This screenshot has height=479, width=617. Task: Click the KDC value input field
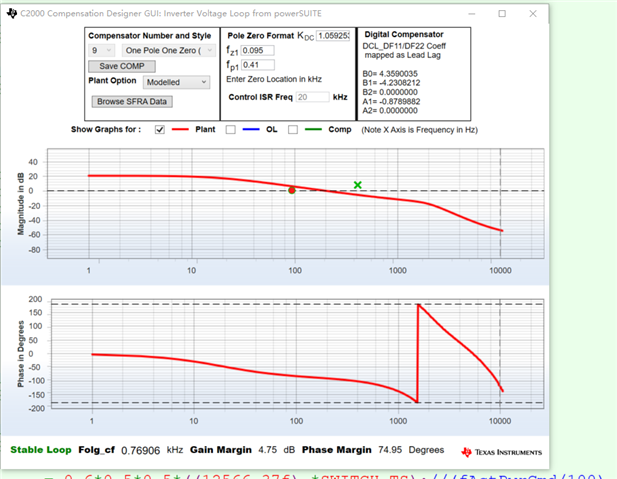(333, 36)
